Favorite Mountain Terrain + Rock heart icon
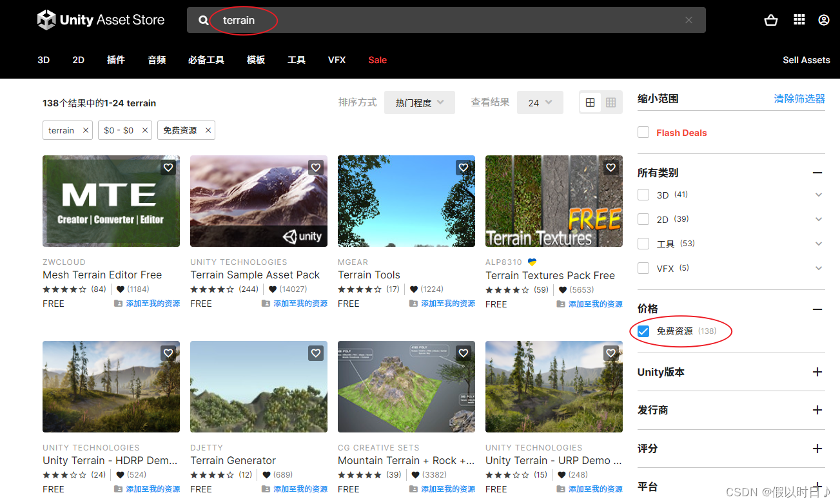Image resolution: width=840 pixels, height=504 pixels. coord(464,353)
